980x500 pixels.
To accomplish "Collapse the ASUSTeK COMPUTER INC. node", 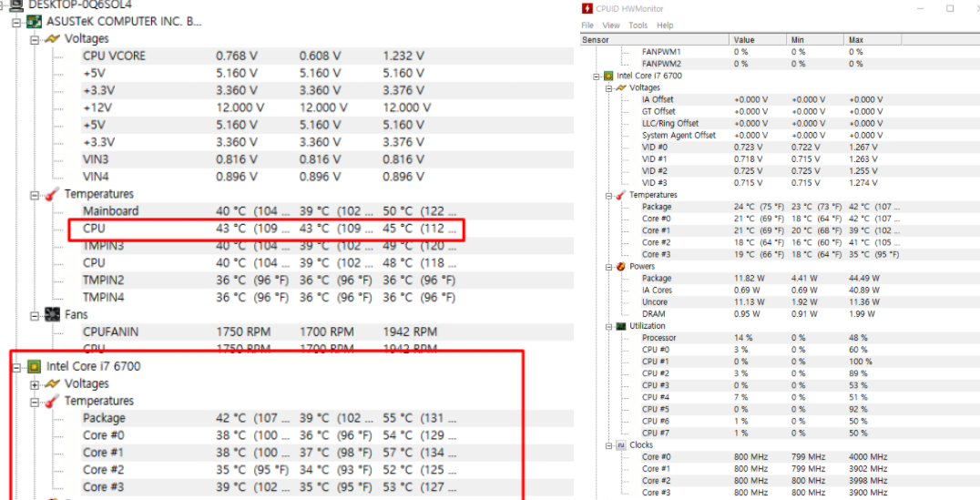I will tap(17, 23).
